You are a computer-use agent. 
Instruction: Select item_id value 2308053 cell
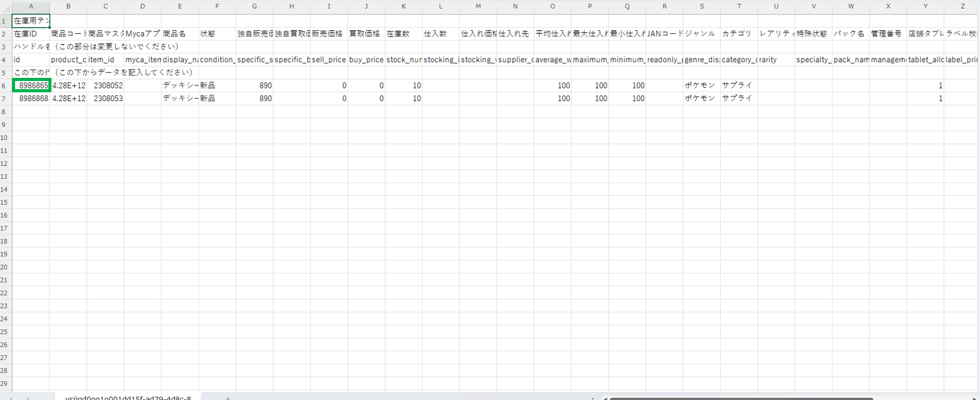point(105,98)
